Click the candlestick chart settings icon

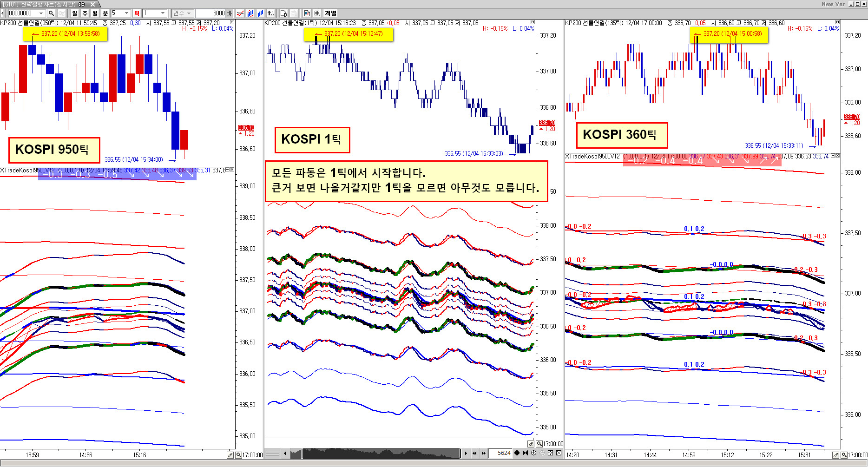click(307, 13)
